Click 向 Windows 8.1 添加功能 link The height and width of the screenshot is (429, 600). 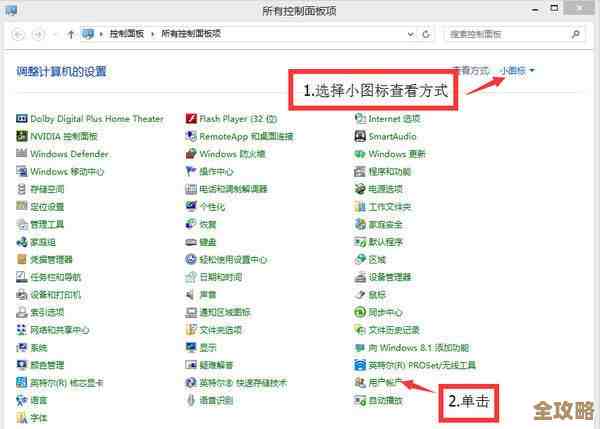click(419, 347)
